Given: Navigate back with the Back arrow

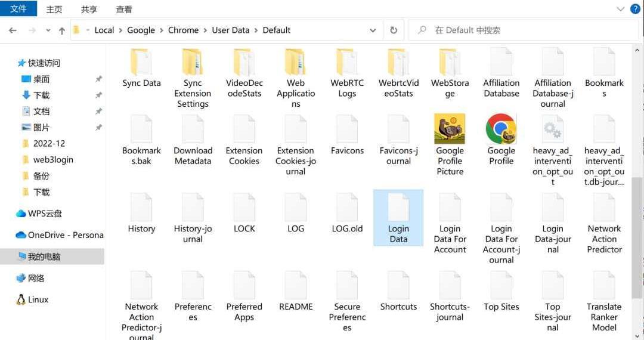Looking at the screenshot, I should pos(13,30).
